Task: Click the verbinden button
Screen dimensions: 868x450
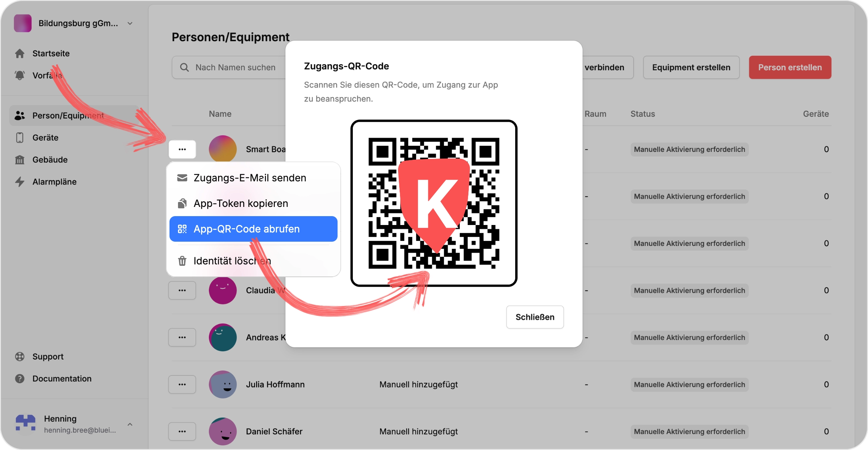Action: point(608,67)
